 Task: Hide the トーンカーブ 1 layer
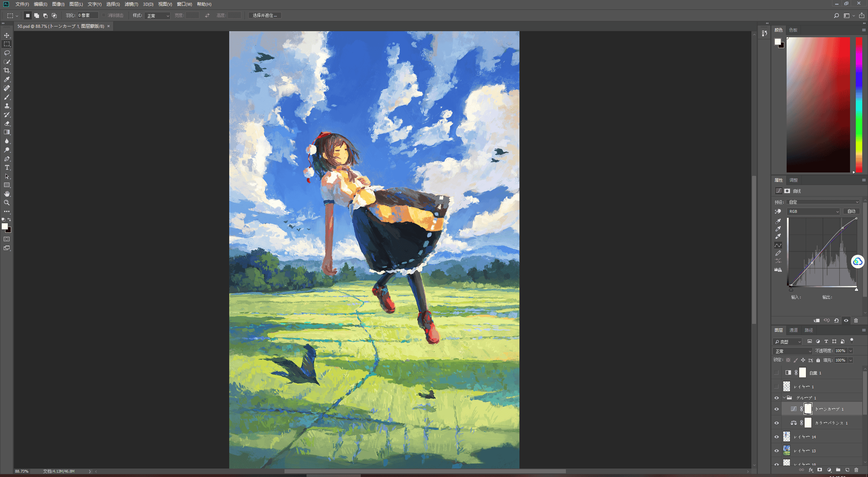click(x=776, y=409)
